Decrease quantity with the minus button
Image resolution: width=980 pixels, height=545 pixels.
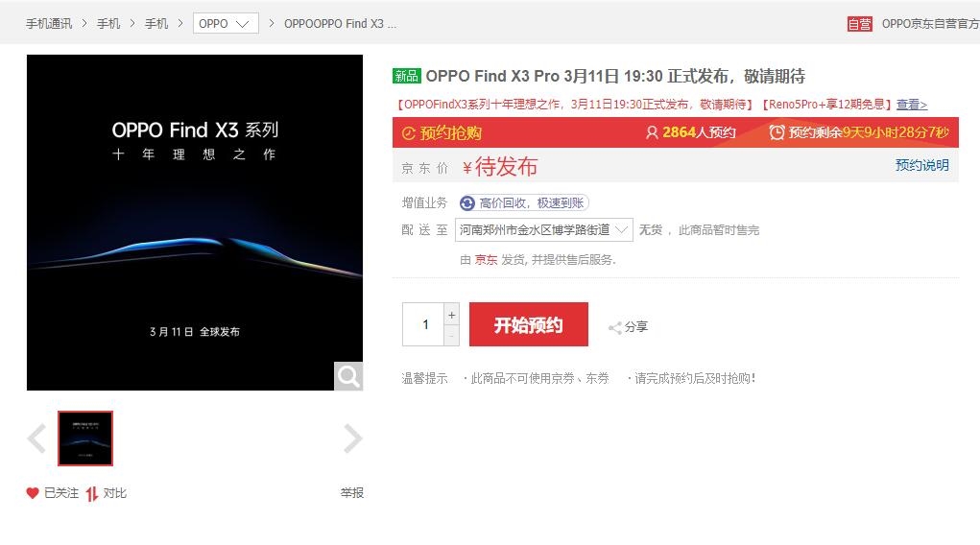click(451, 336)
